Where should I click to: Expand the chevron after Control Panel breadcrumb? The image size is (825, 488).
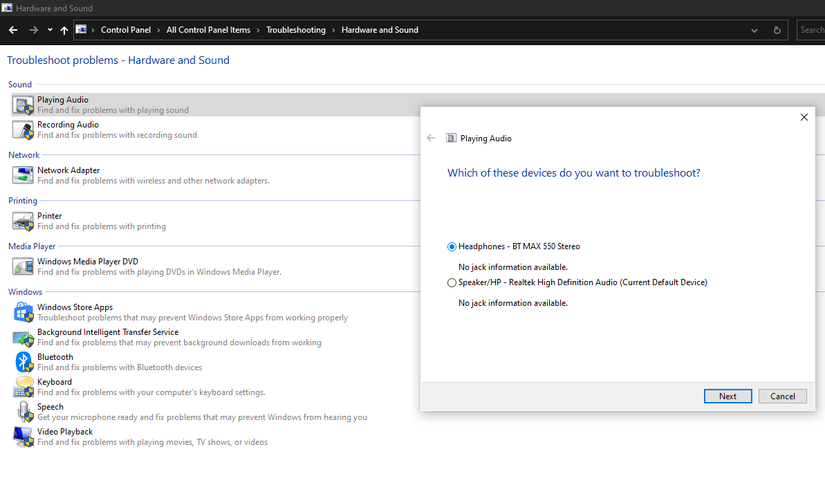[158, 30]
